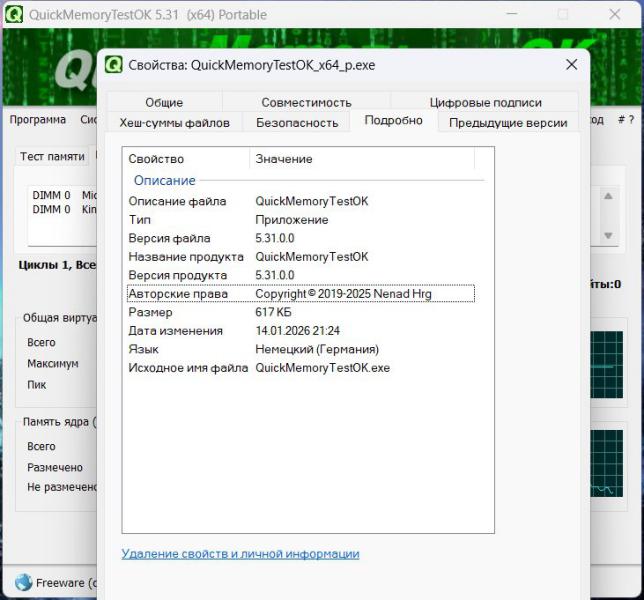Click the Удаление свойств и личной информации link
This screenshot has width=644, height=600.
[240, 554]
